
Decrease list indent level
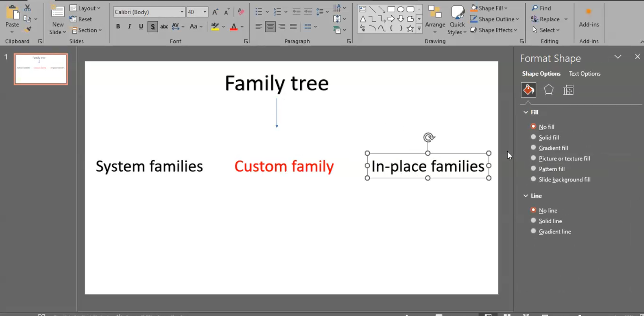point(296,12)
